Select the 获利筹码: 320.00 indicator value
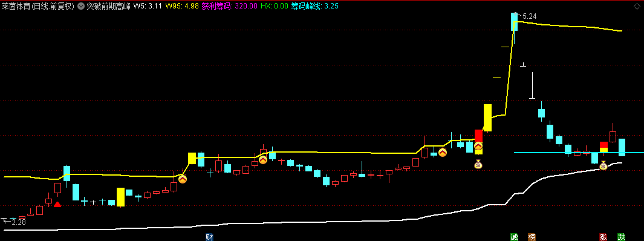Screen dimensions: 644x241 click(230, 6)
